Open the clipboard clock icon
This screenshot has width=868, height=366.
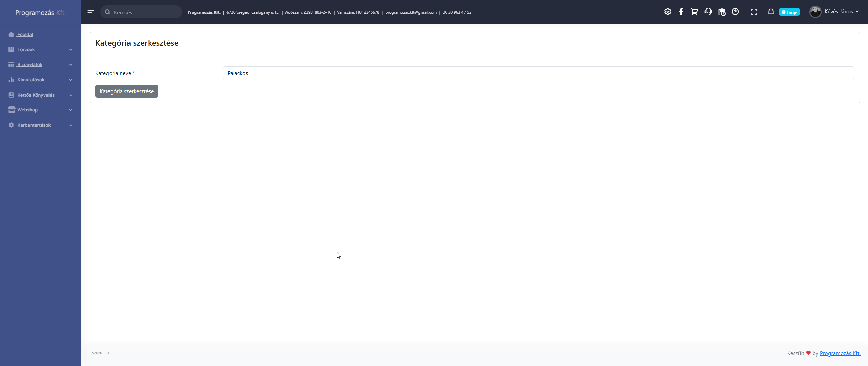(x=722, y=12)
